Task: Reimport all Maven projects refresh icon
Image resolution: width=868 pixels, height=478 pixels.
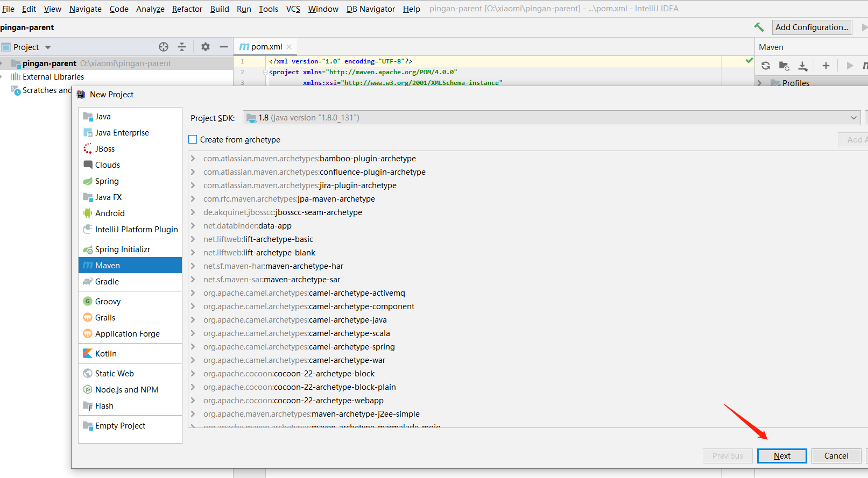Action: coord(766,66)
